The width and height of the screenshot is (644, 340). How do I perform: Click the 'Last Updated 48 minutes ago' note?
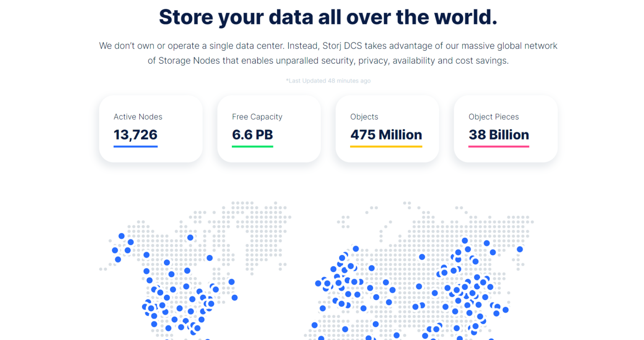pyautogui.click(x=328, y=80)
